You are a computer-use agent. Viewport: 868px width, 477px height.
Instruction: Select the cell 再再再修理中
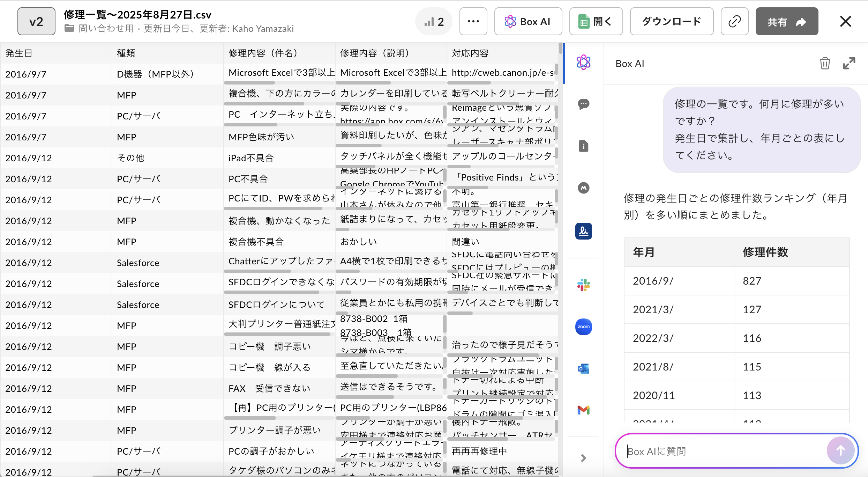[502, 451]
